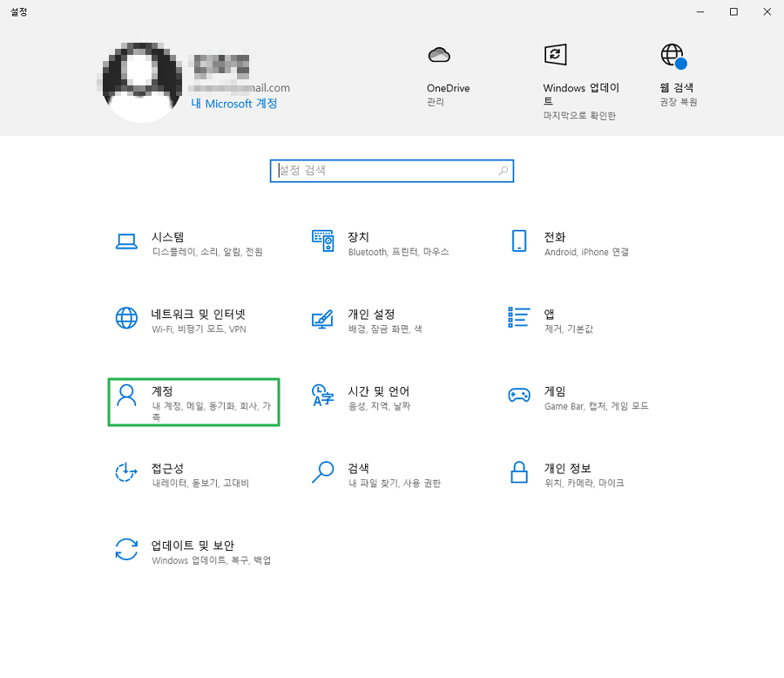Open the 장치 keyboard and speaker icon
784x678 pixels.
pyautogui.click(x=322, y=241)
